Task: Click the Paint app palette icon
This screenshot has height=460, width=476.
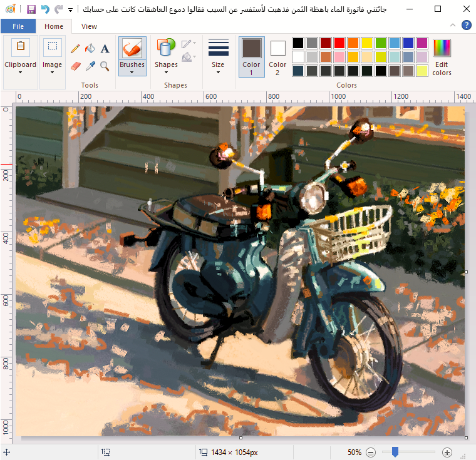Action: tap(11, 9)
